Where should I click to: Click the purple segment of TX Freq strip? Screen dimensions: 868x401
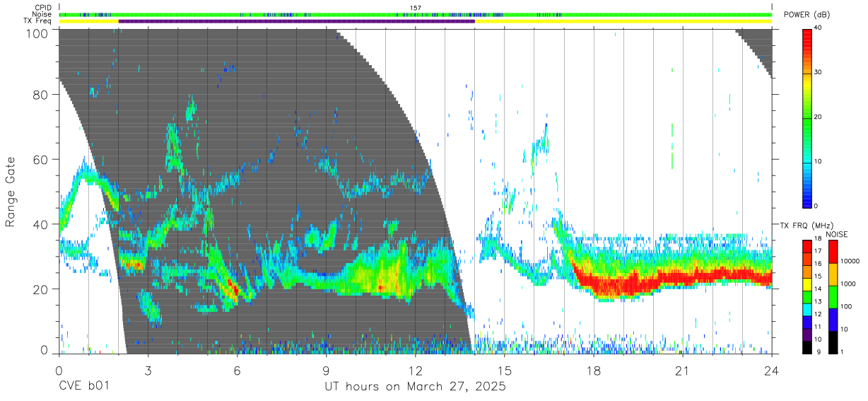pyautogui.click(x=297, y=21)
